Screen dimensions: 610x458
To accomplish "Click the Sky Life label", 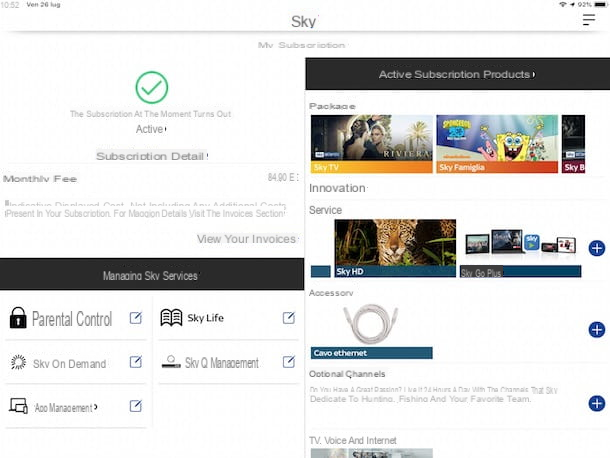I will pyautogui.click(x=205, y=318).
